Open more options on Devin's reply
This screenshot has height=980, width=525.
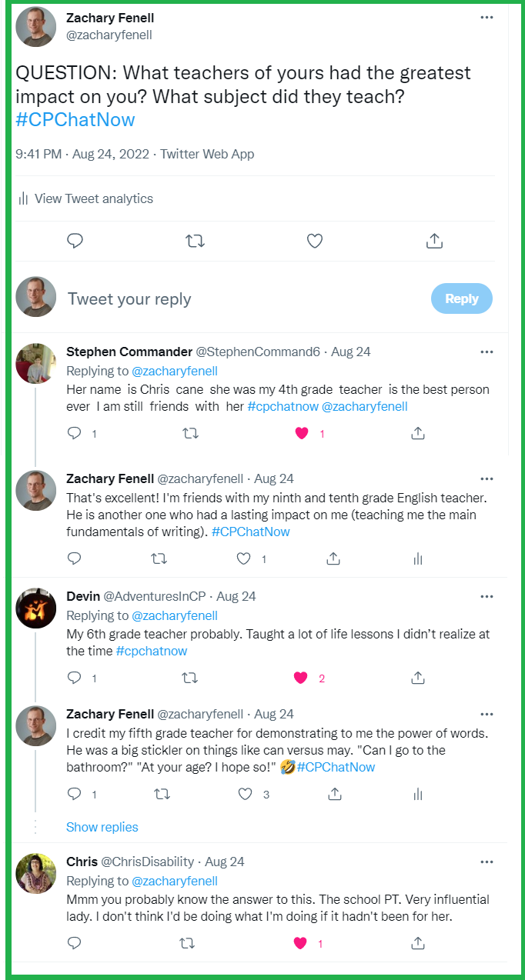[487, 595]
